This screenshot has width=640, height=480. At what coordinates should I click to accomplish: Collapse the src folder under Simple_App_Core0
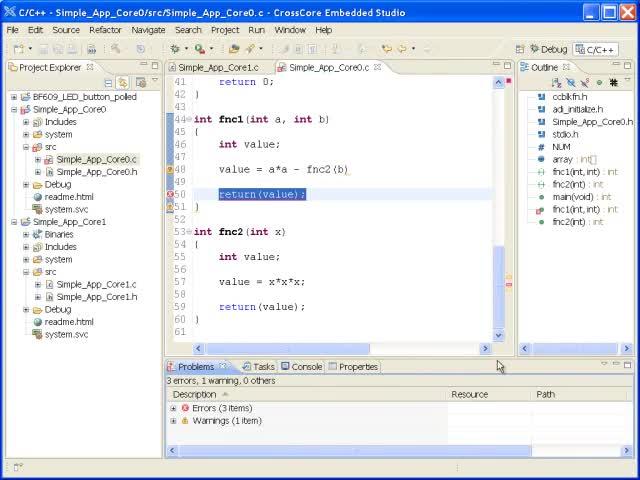(26, 147)
